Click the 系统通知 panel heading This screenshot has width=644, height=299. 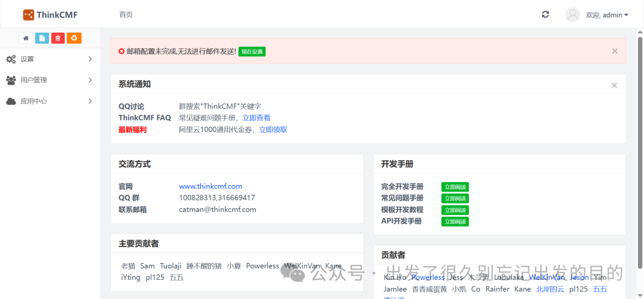[x=135, y=84]
